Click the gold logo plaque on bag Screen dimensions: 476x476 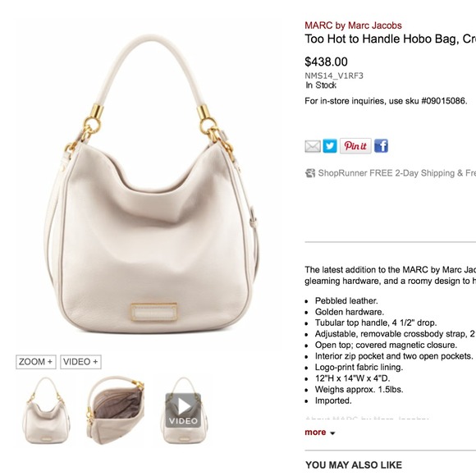(154, 312)
